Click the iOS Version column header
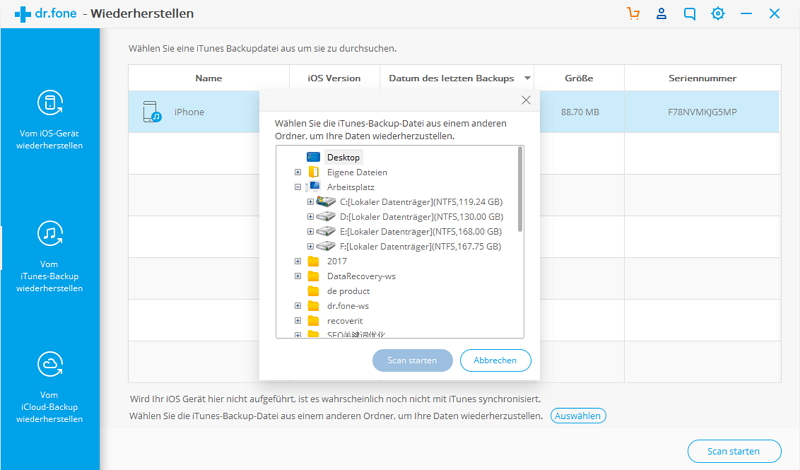The height and width of the screenshot is (470, 800). click(334, 78)
